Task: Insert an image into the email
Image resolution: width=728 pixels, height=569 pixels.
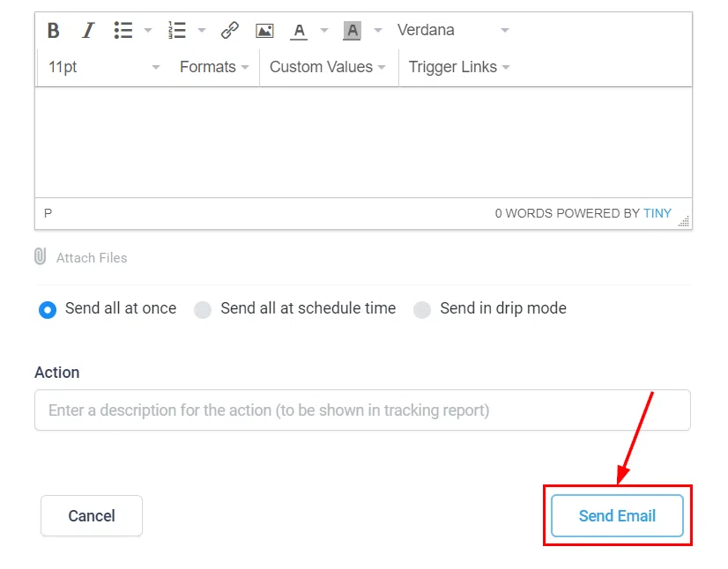Action: pos(264,29)
